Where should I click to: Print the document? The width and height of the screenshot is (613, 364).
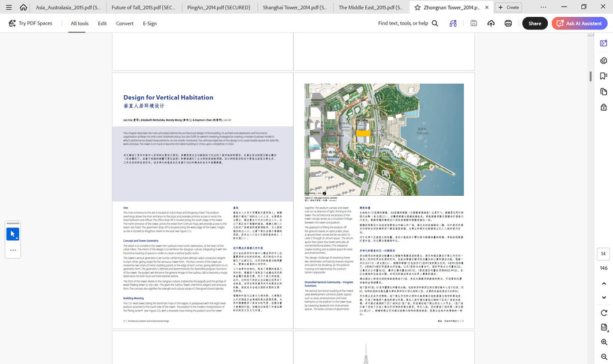point(508,23)
